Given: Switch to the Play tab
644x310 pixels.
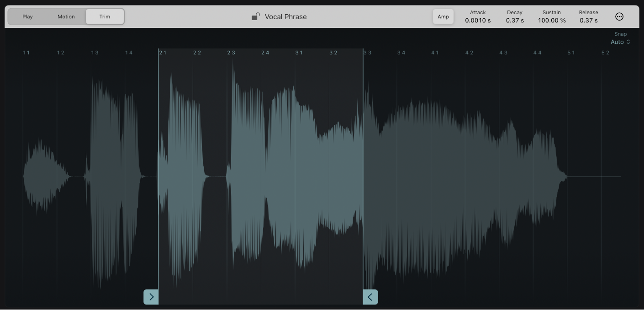Looking at the screenshot, I should [27, 16].
